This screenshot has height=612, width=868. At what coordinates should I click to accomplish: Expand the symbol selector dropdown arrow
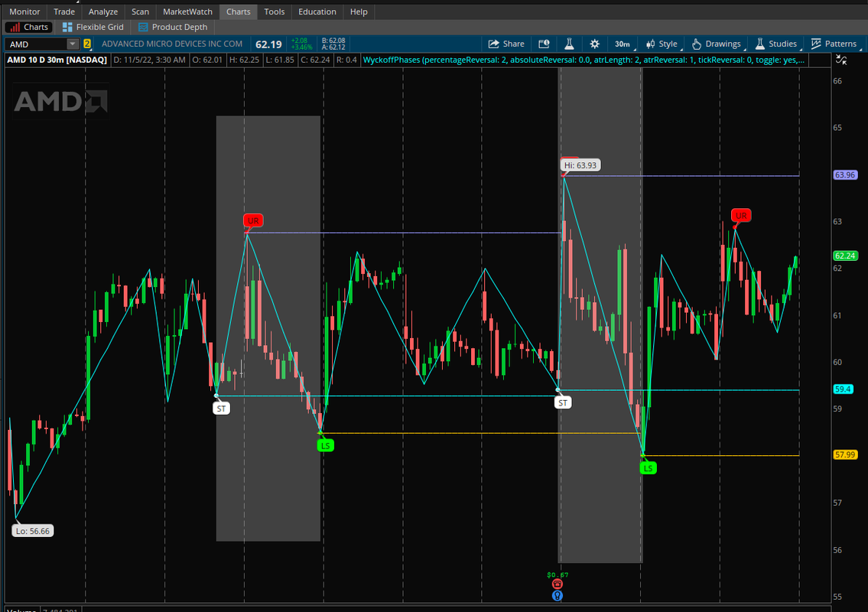(x=73, y=44)
